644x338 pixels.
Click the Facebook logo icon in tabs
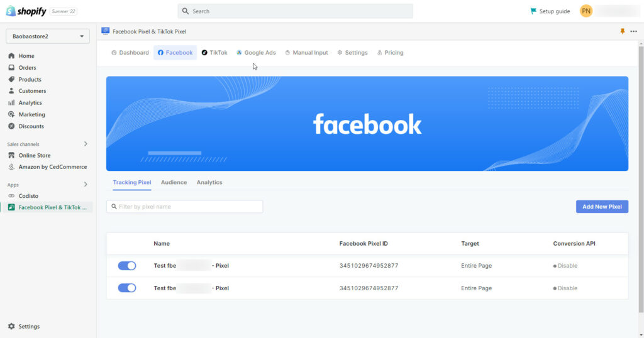pos(160,53)
